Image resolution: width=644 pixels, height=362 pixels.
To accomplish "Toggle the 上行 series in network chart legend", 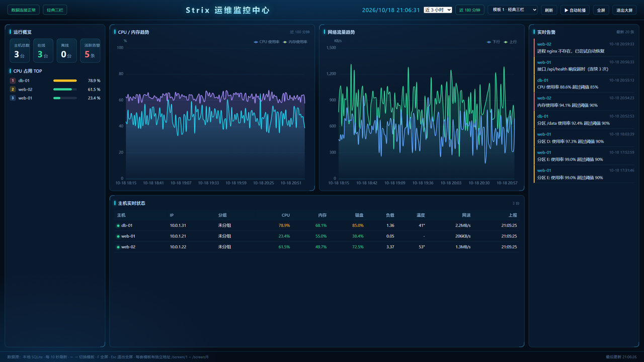I will [510, 42].
